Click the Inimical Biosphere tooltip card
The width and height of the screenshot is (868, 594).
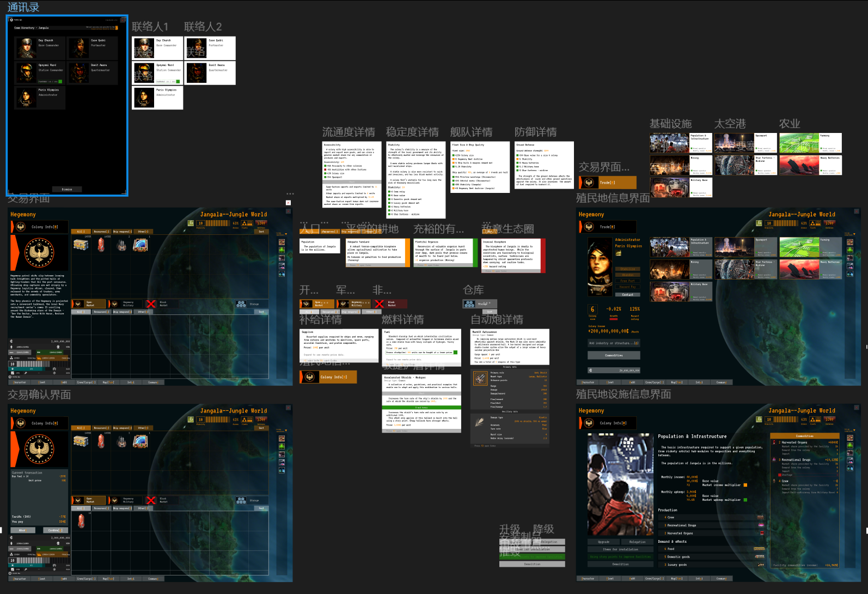point(513,256)
